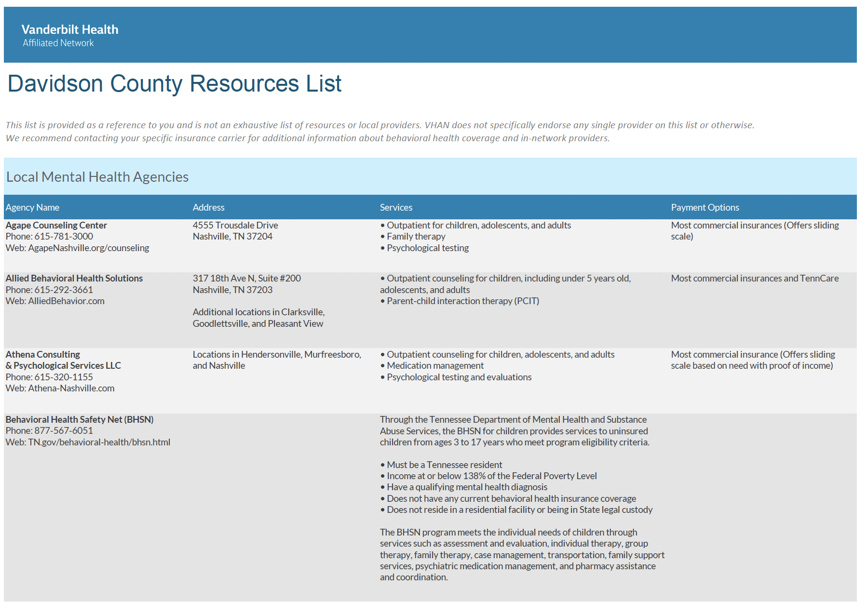Select the Agape Counseling Center name
Screen dimensions: 867x616
56,225
